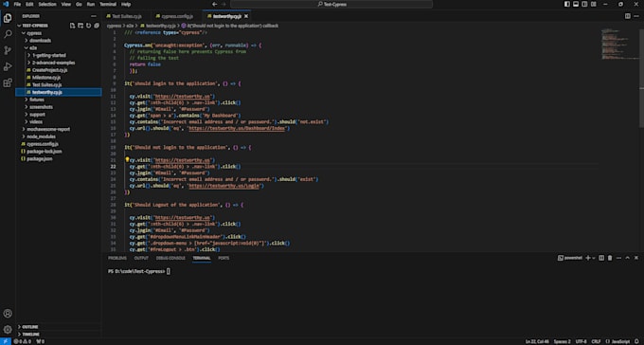Click the errors and warnings status indicator
Image resolution: width=644 pixels, height=345 pixels.
click(22, 341)
